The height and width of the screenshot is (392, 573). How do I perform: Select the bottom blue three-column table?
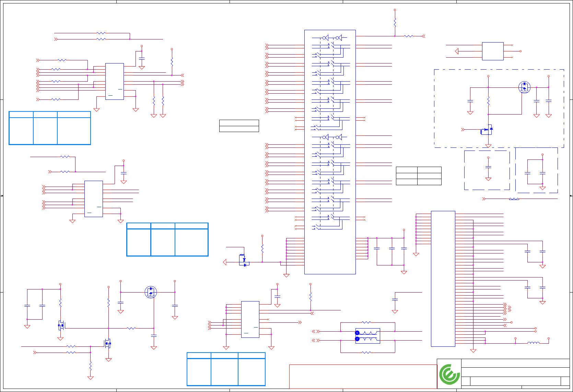click(226, 369)
